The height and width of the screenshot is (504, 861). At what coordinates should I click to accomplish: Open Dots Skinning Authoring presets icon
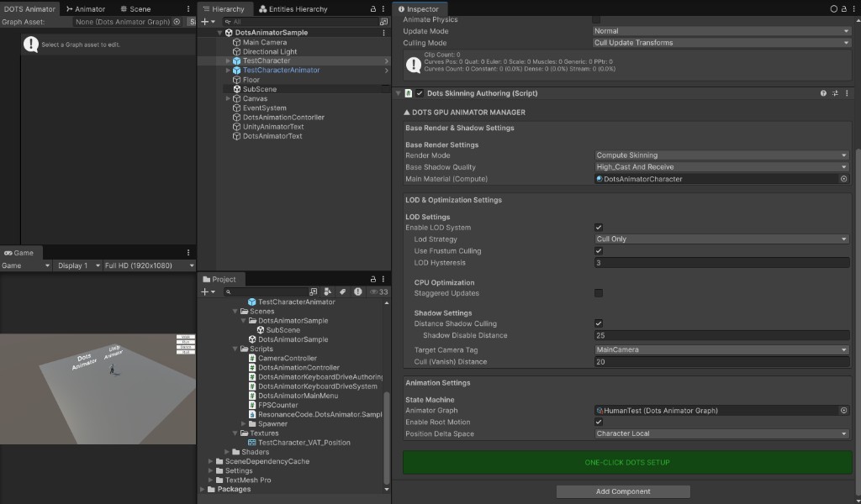835,93
